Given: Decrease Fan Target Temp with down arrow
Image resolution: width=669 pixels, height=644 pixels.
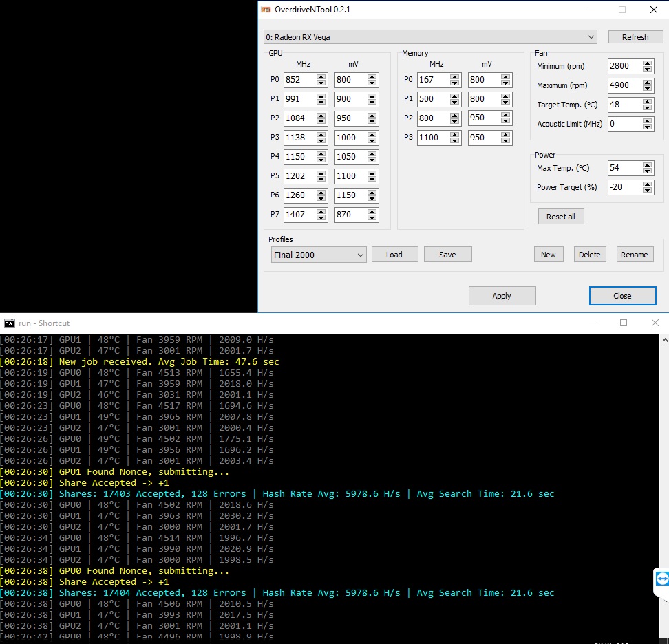Looking at the screenshot, I should pyautogui.click(x=647, y=107).
